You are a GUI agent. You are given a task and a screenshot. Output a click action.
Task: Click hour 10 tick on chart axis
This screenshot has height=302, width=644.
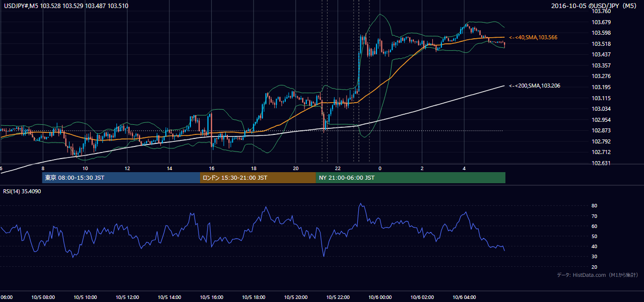pyautogui.click(x=85, y=168)
